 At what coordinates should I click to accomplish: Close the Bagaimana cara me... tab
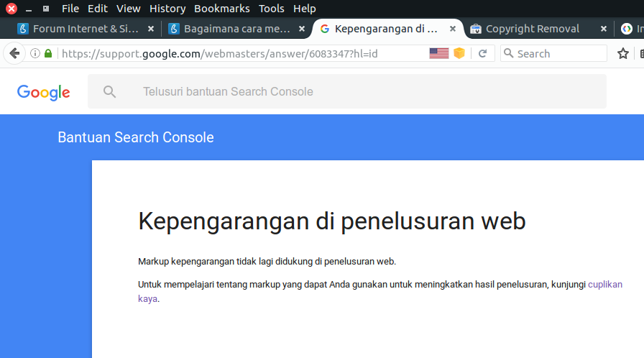(x=301, y=29)
